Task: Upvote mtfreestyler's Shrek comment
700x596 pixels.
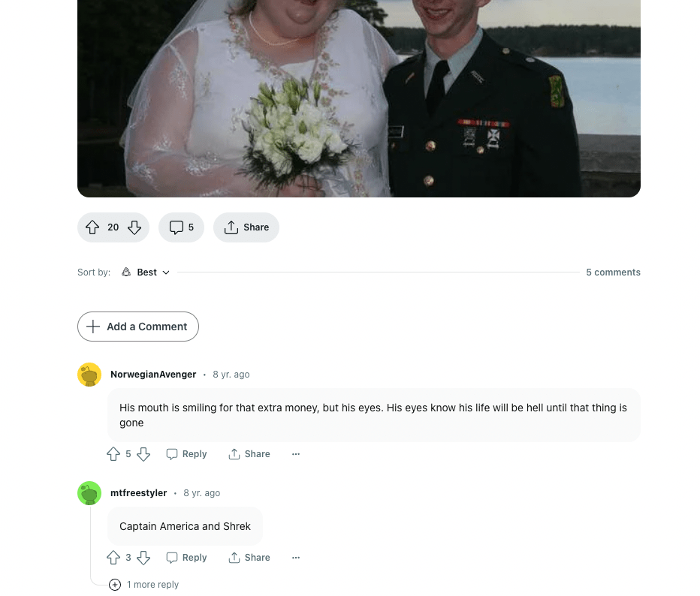Action: [113, 558]
